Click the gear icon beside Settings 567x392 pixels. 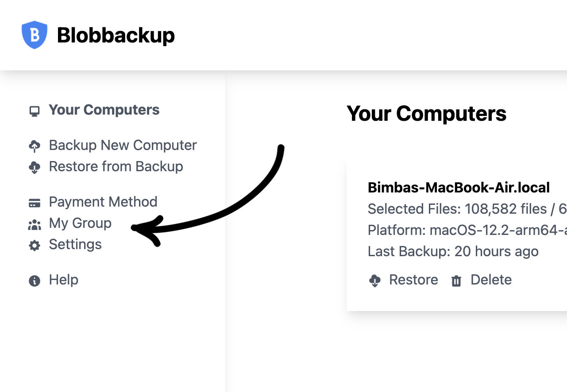click(x=35, y=246)
